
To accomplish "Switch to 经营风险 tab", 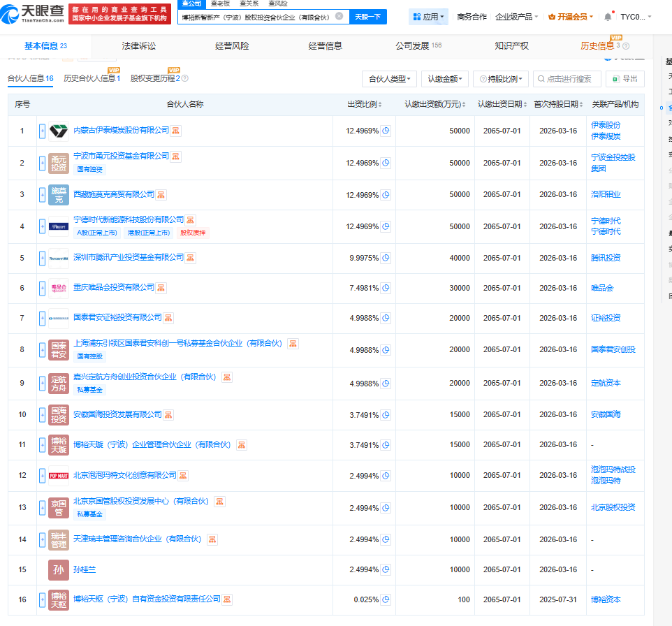I will [x=232, y=46].
